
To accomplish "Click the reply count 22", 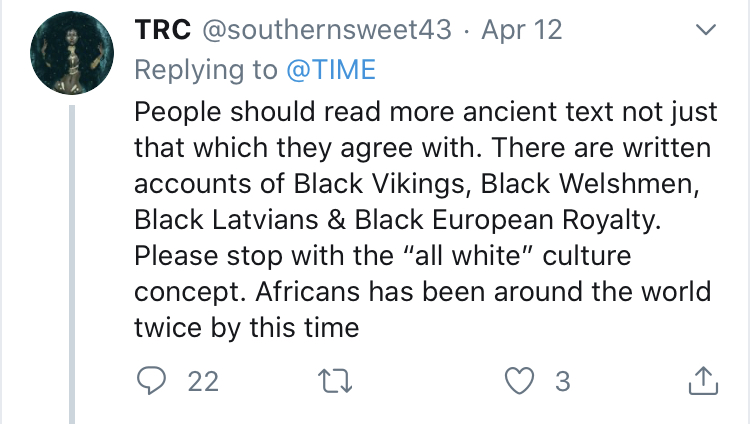I will point(201,380).
